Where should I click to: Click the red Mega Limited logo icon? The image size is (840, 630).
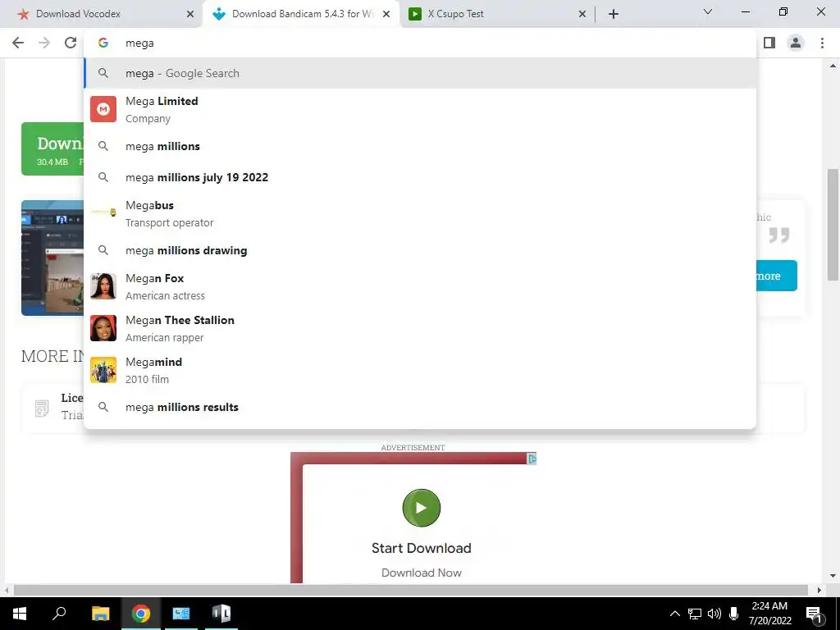(103, 109)
